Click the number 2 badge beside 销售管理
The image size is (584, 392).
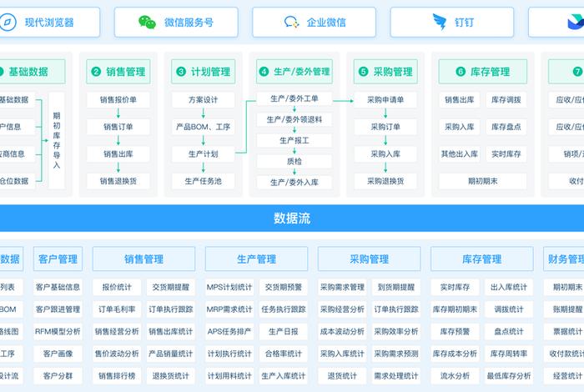coord(96,72)
